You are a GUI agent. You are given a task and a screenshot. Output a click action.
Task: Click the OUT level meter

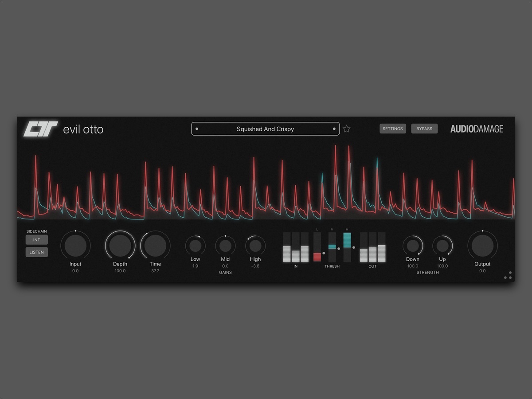[x=372, y=247]
